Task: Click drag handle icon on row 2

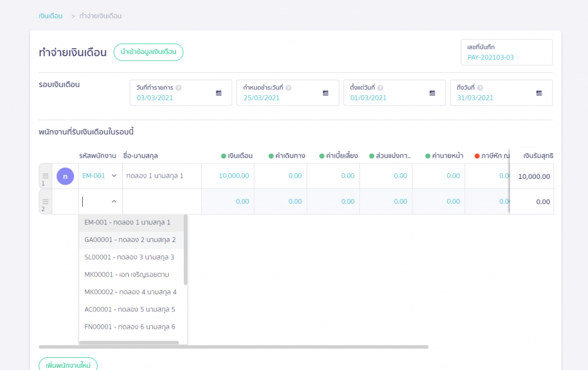Action: (45, 199)
